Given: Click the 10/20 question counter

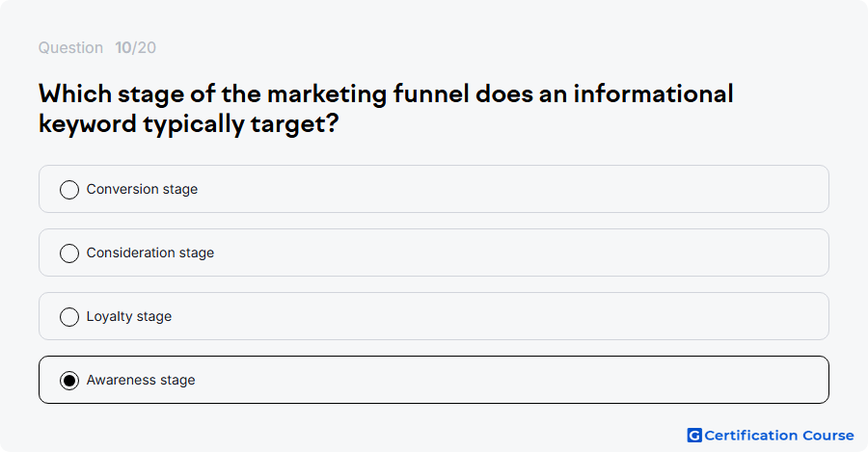Looking at the screenshot, I should (136, 47).
